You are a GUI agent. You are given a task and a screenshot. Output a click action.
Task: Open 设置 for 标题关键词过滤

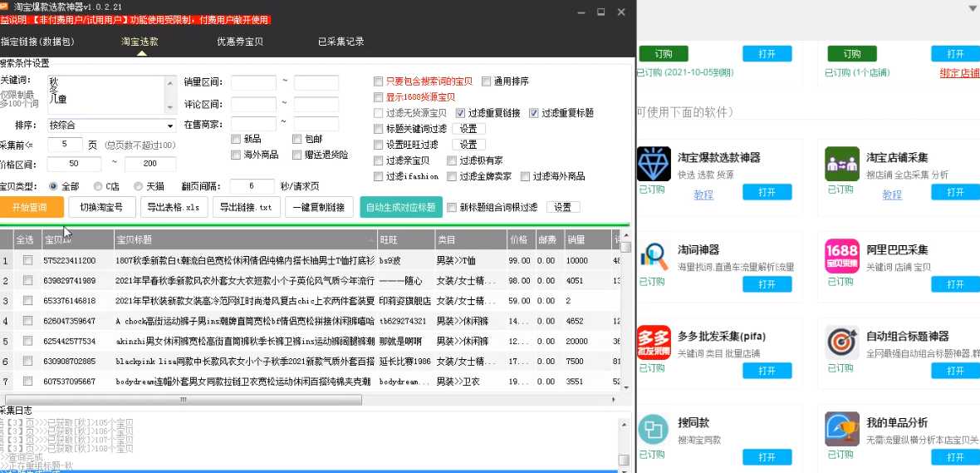click(468, 129)
